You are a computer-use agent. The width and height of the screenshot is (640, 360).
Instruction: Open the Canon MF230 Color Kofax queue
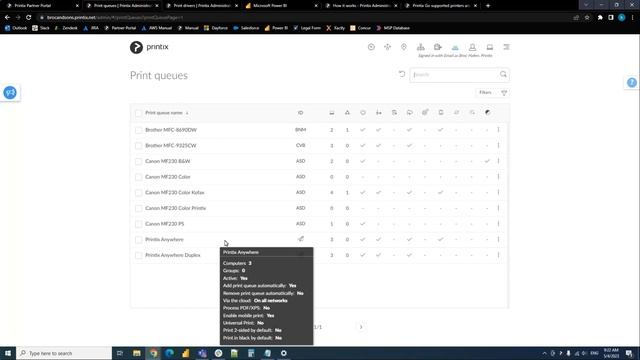175,192
